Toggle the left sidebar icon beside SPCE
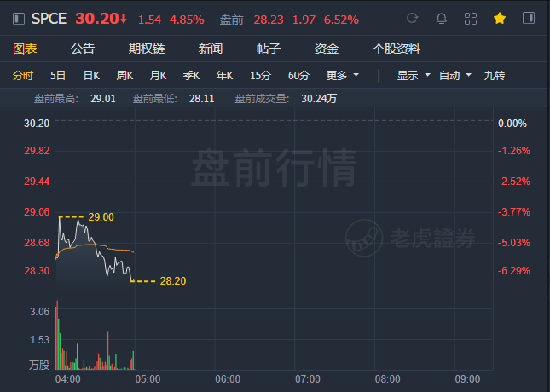The height and width of the screenshot is (392, 550). click(19, 19)
